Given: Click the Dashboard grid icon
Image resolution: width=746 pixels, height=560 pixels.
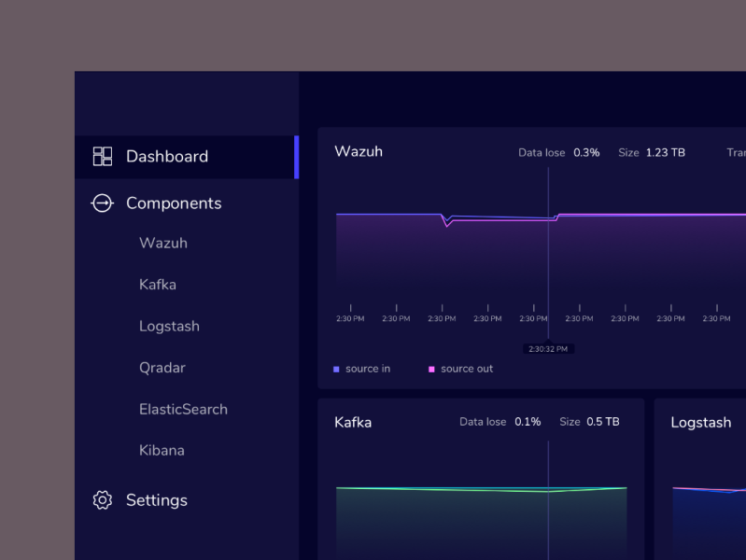Looking at the screenshot, I should 103,157.
